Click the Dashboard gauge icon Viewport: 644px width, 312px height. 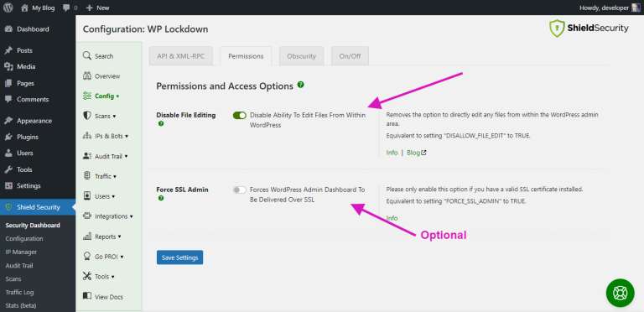pos(8,29)
